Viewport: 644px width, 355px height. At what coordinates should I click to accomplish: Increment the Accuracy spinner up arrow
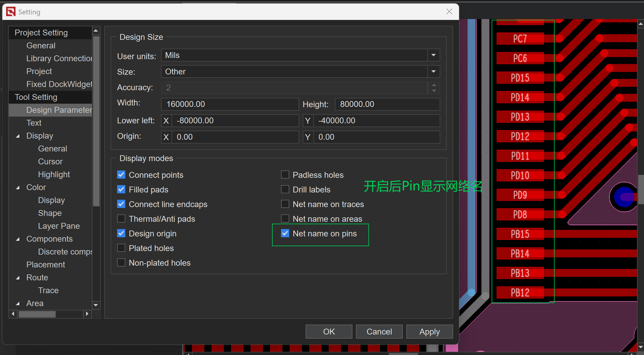(x=434, y=85)
